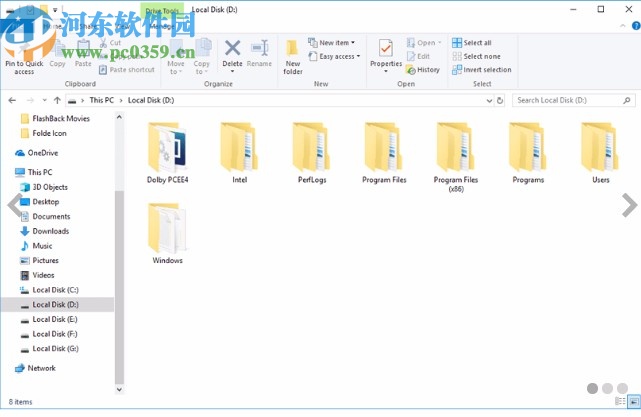Select the Dolby PCEE4 folder
The image size is (641, 417).
pyautogui.click(x=168, y=153)
